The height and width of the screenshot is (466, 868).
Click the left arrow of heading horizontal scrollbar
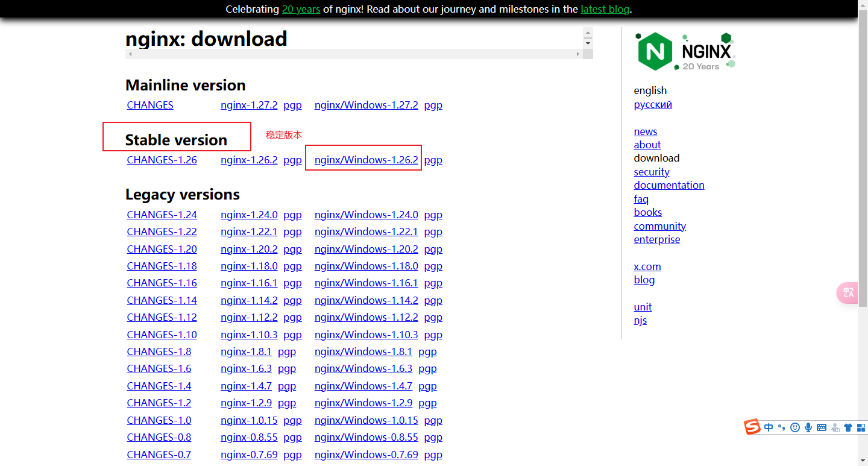point(130,54)
